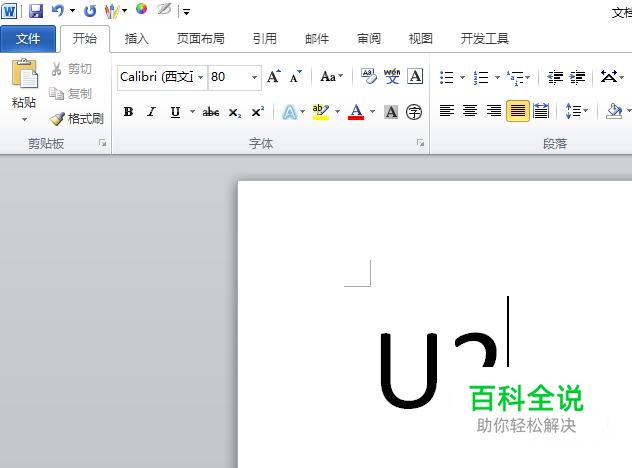This screenshot has height=468, width=632.
Task: Toggle underline formatting
Action: tap(175, 112)
